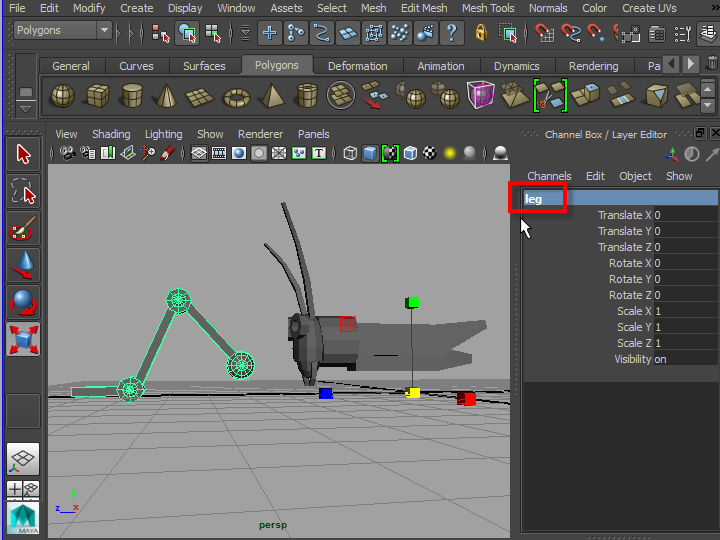Click the padlock lock selection icon
This screenshot has height=540, width=720.
pos(481,33)
